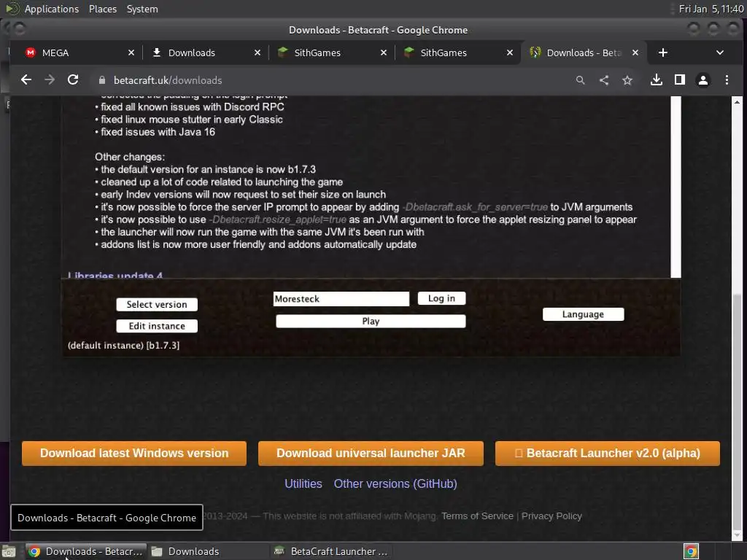
Task: Open the Terms of Service link
Action: click(477, 516)
